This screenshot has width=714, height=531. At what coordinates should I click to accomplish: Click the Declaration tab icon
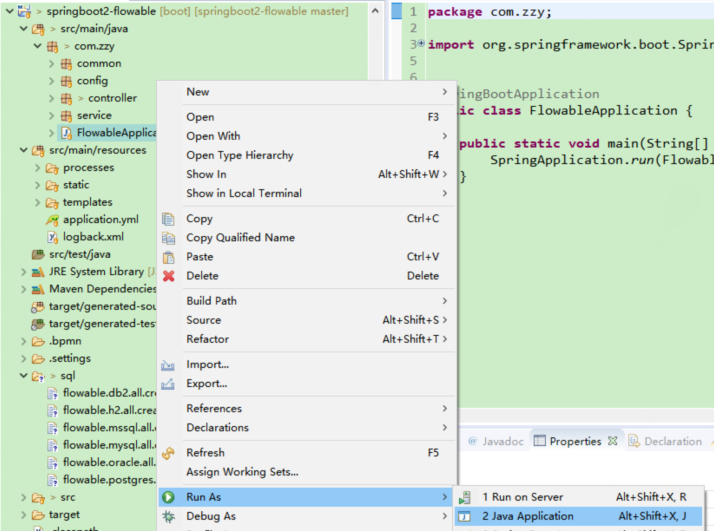click(x=634, y=441)
